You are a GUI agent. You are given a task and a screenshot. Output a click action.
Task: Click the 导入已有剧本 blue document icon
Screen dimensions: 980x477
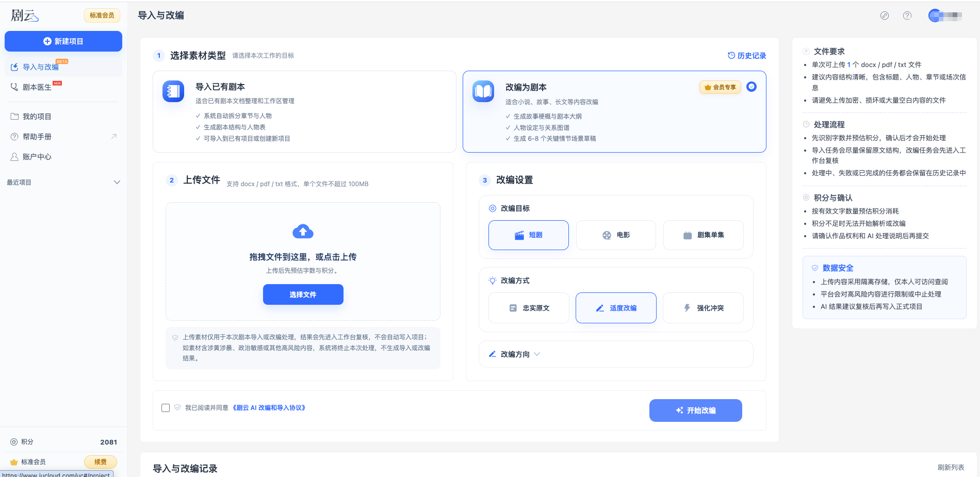pyautogui.click(x=173, y=91)
